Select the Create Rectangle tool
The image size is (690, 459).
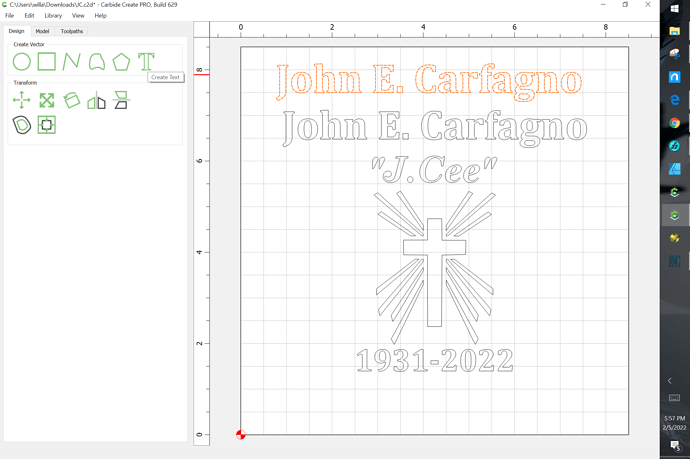[x=47, y=62]
